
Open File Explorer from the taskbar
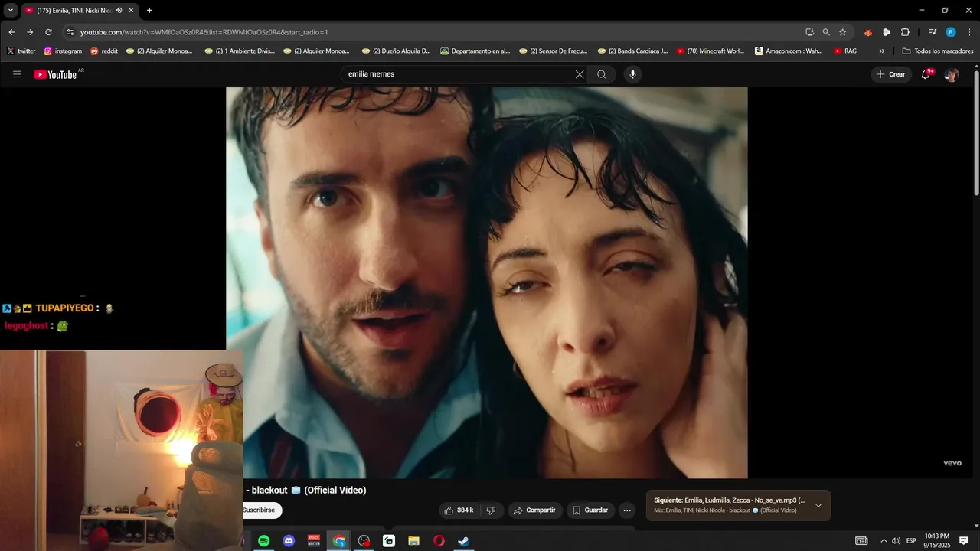click(414, 541)
